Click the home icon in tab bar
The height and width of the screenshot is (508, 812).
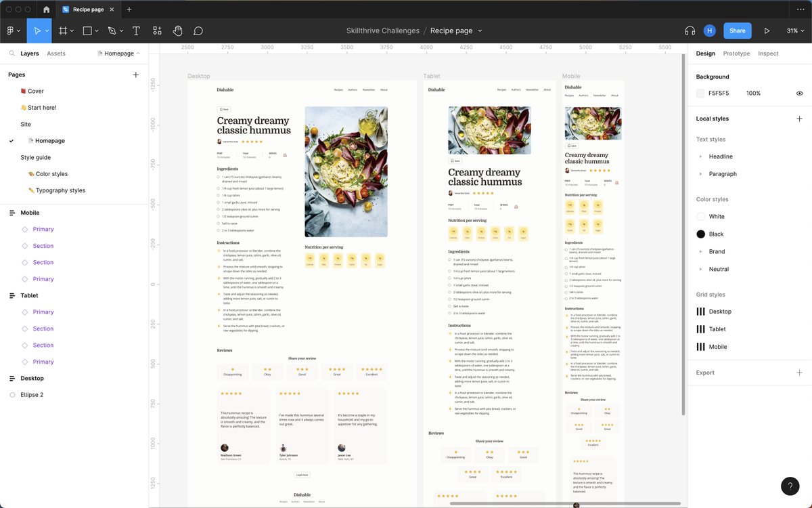click(x=46, y=9)
